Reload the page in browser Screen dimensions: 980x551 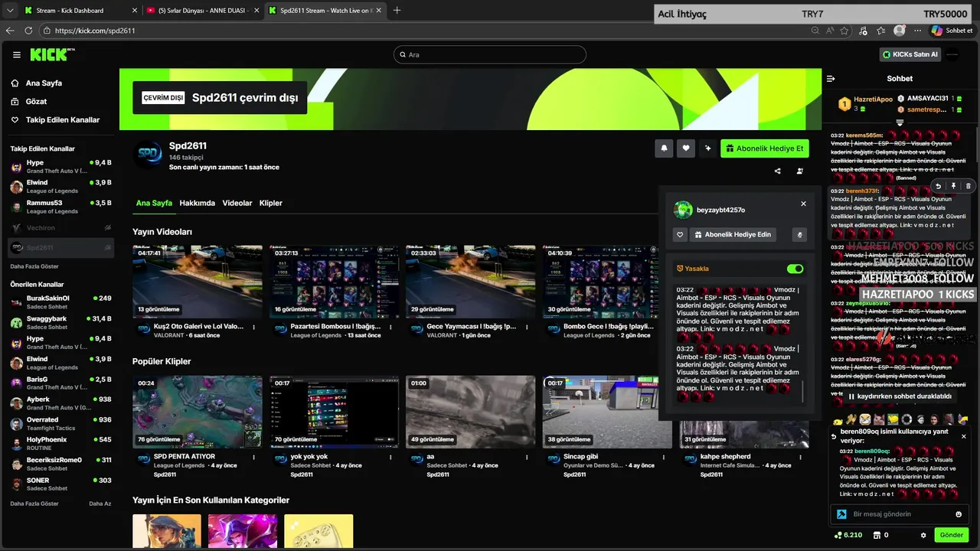[28, 31]
